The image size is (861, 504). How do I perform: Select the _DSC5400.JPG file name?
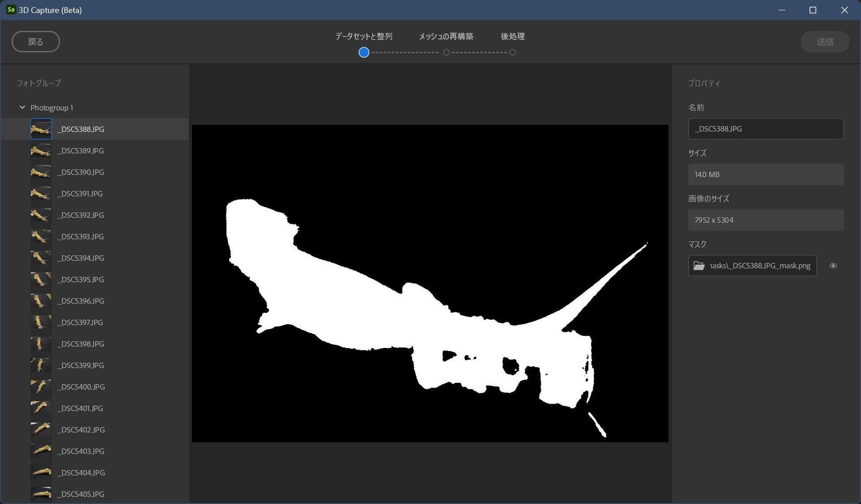click(81, 387)
